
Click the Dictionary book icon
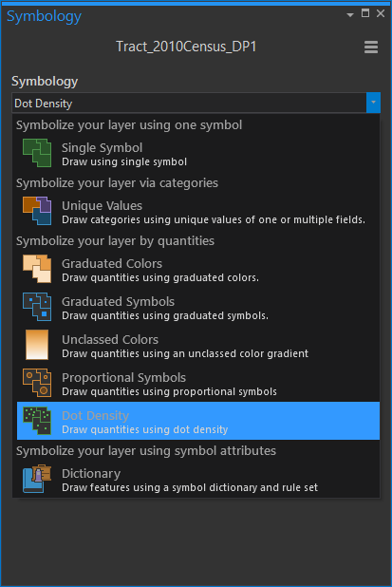(37, 479)
